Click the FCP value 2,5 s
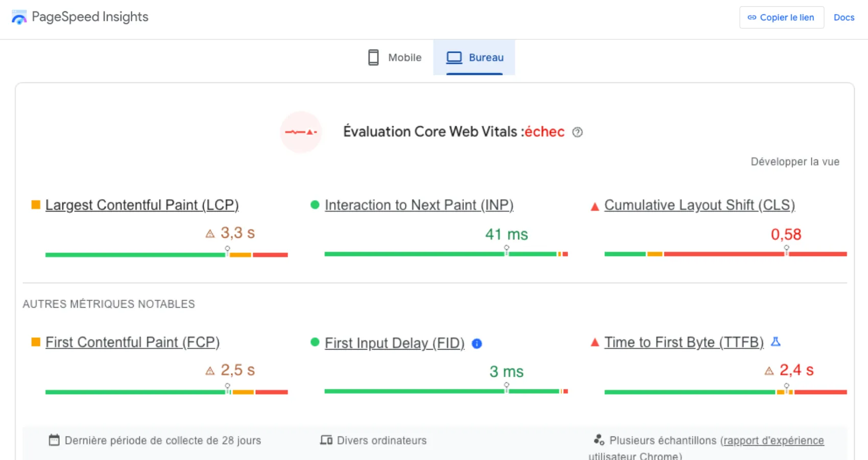Screen dimensions: 868x460 coord(237,370)
